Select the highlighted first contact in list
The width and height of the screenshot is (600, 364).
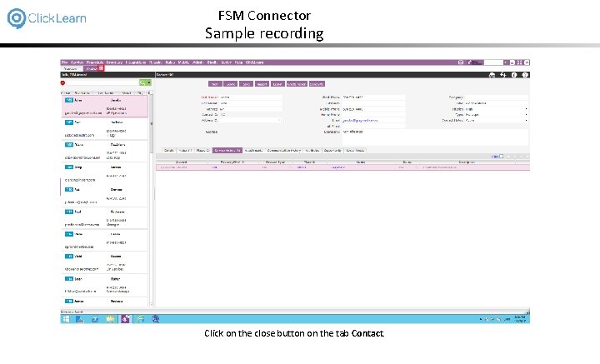coord(104,107)
